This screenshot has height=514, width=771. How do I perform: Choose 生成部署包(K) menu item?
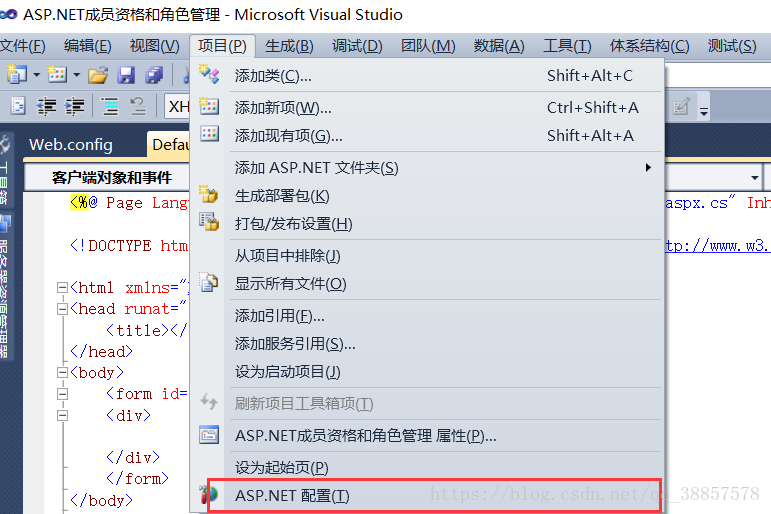point(427,196)
